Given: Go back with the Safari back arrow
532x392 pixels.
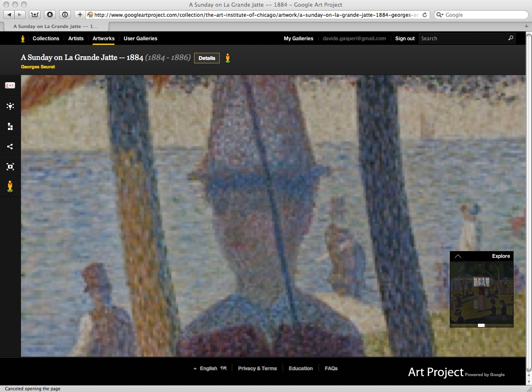Looking at the screenshot, I should (x=9, y=15).
